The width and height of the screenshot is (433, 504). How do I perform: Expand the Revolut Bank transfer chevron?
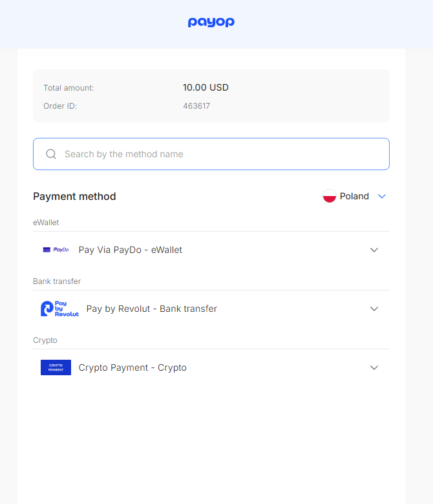(374, 309)
